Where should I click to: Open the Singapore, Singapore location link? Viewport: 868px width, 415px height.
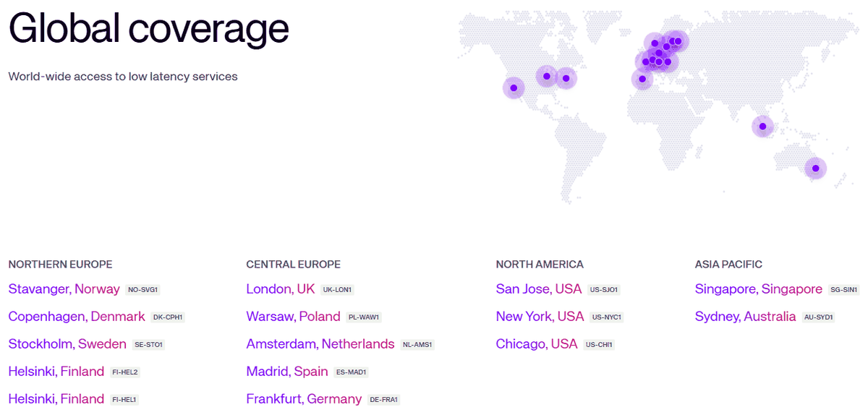pyautogui.click(x=759, y=289)
